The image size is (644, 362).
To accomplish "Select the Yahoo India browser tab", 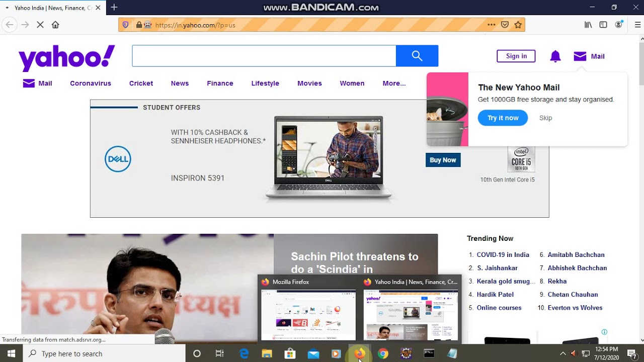I will pos(53,8).
